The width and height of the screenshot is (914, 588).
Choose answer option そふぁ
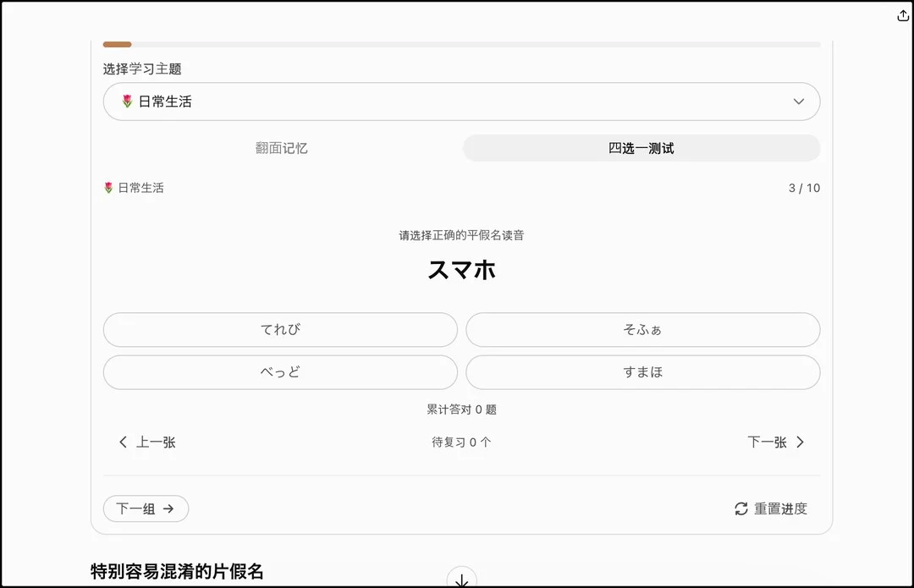(x=642, y=330)
